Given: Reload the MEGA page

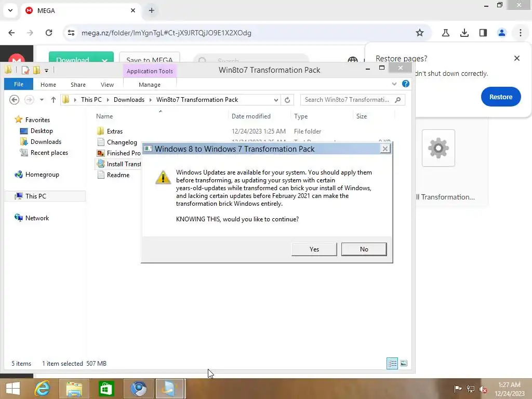Looking at the screenshot, I should [x=49, y=33].
